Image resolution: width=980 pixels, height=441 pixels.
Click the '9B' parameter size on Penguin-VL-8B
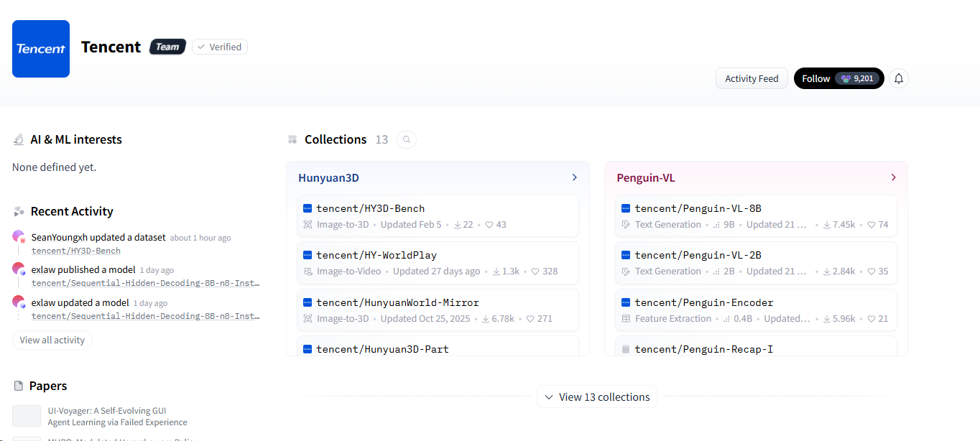pos(729,225)
